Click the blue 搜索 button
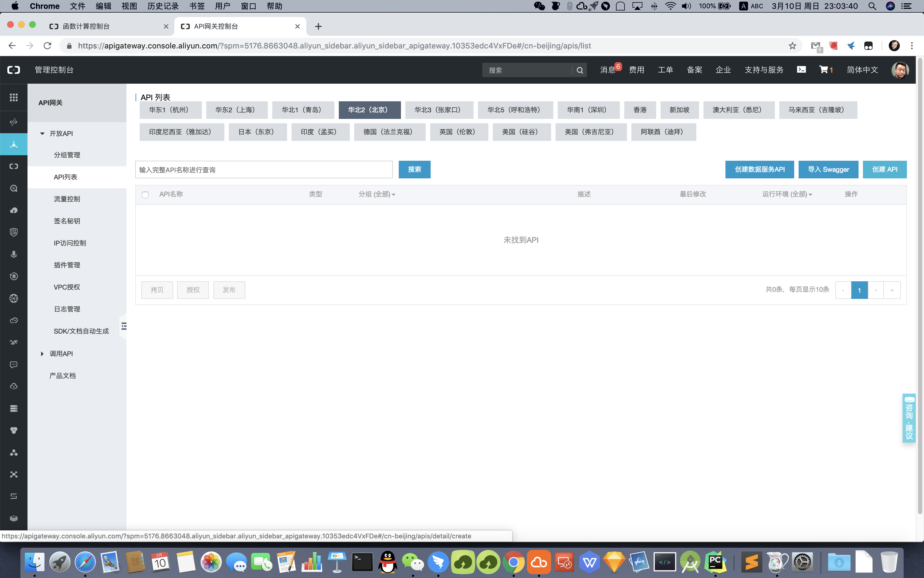 pyautogui.click(x=414, y=169)
